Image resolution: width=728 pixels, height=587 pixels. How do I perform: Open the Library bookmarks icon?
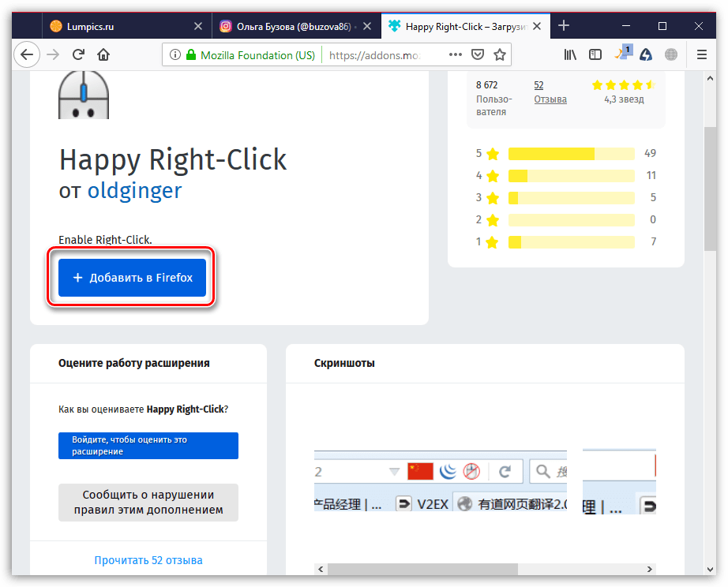(570, 55)
